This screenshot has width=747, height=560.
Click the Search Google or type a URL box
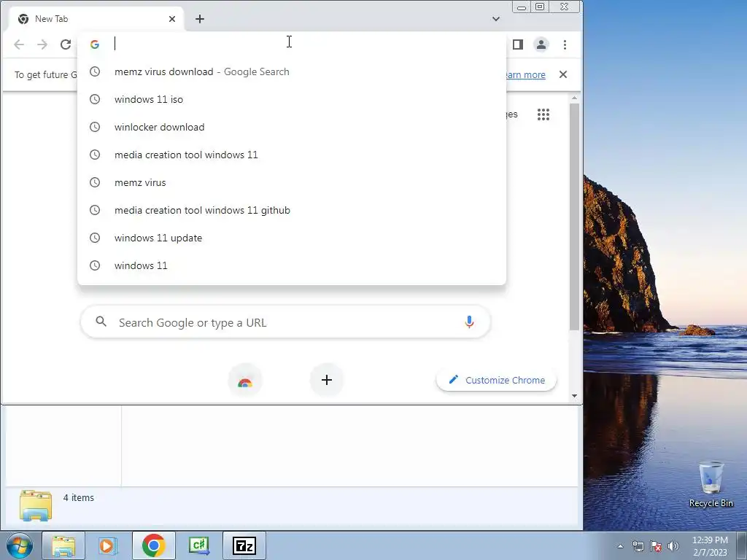[286, 322]
